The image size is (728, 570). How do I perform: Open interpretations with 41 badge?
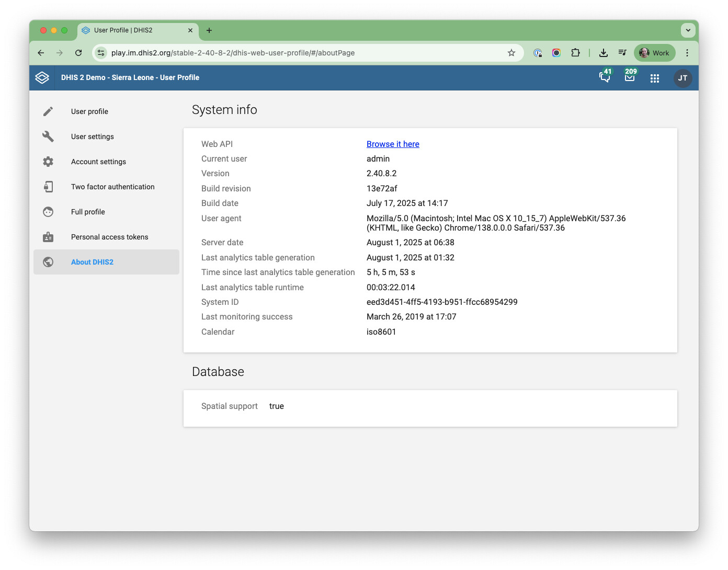tap(605, 77)
